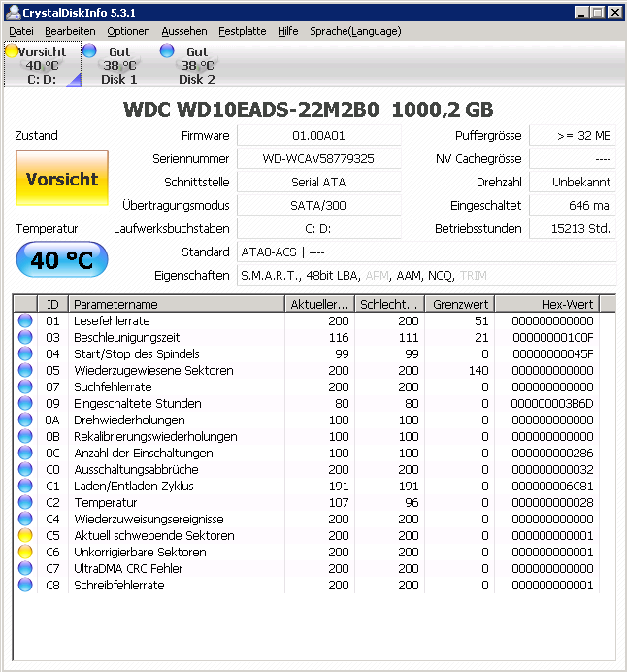Click the Betriebsstunden value 15213 Std.
Screen dimensions: 627x672
pos(573,228)
